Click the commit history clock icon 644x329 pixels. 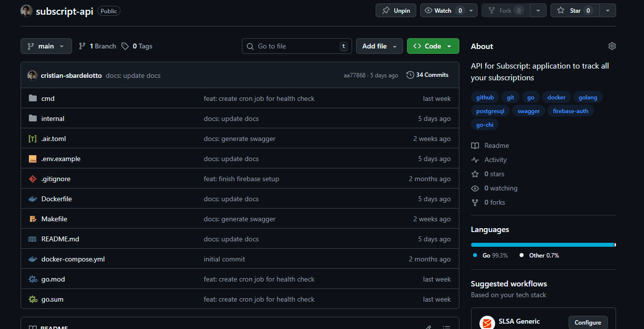pyautogui.click(x=410, y=75)
